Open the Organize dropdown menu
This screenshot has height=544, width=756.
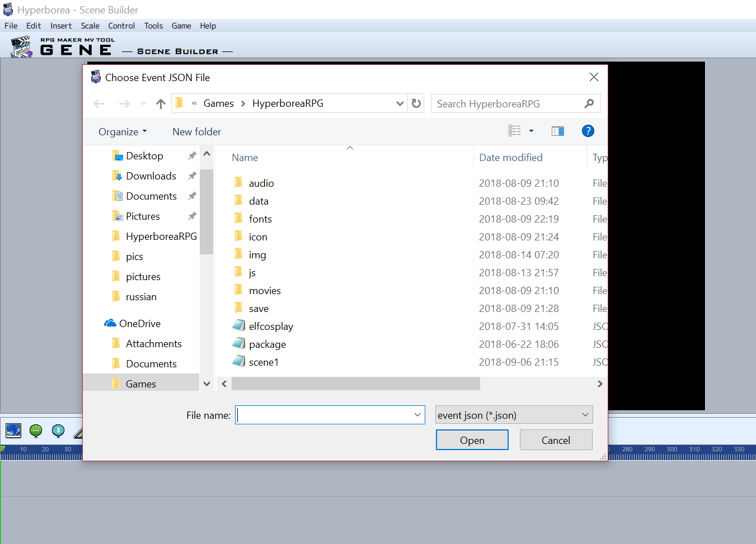click(123, 132)
